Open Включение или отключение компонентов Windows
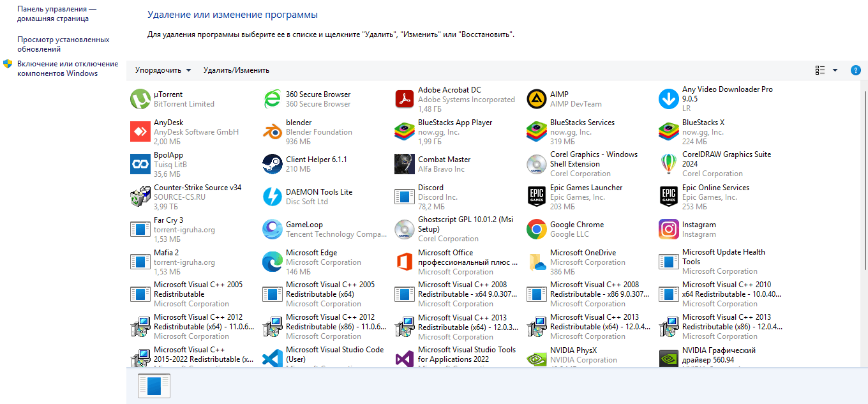Image resolution: width=868 pixels, height=404 pixels. point(68,68)
